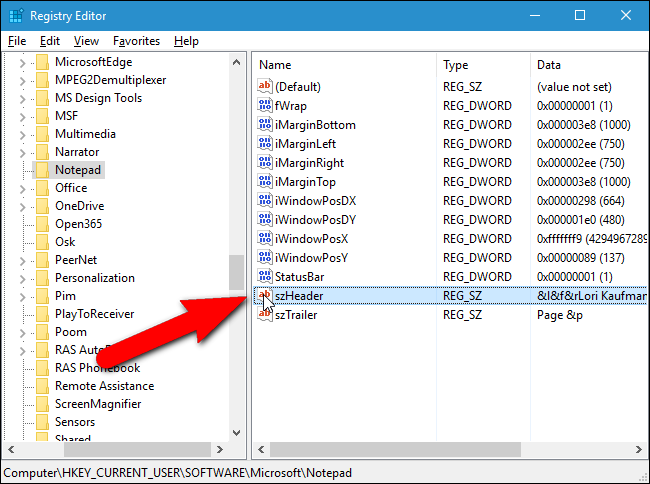Viewport: 650px width, 484px height.
Task: Click the ScreenMagnifier folder icon
Action: (42, 404)
